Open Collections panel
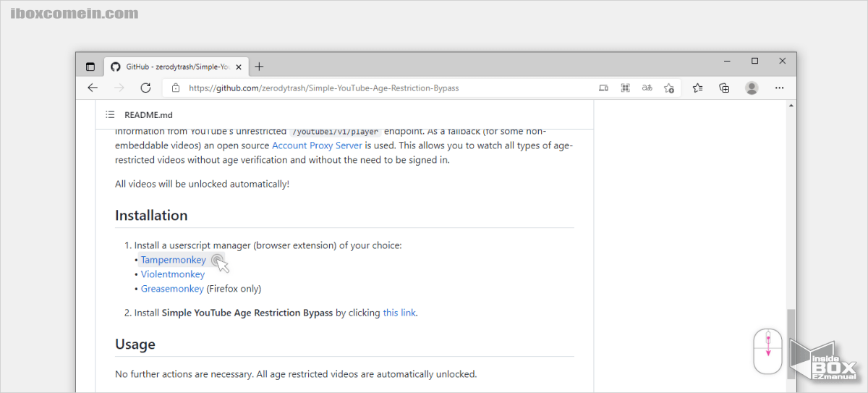Viewport: 868px width, 393px height. click(724, 88)
